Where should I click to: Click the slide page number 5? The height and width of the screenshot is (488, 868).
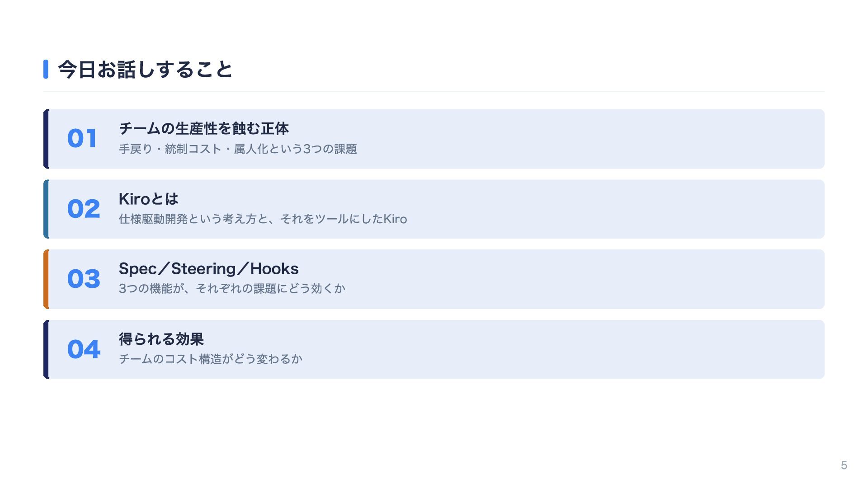tap(844, 465)
